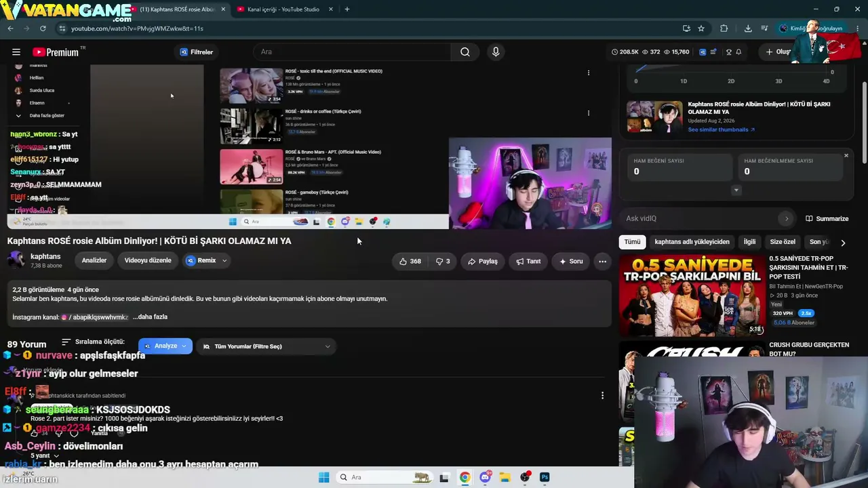Viewport: 868px width, 488px height.
Task: Open options for drinks or coffee video
Action: point(589,113)
